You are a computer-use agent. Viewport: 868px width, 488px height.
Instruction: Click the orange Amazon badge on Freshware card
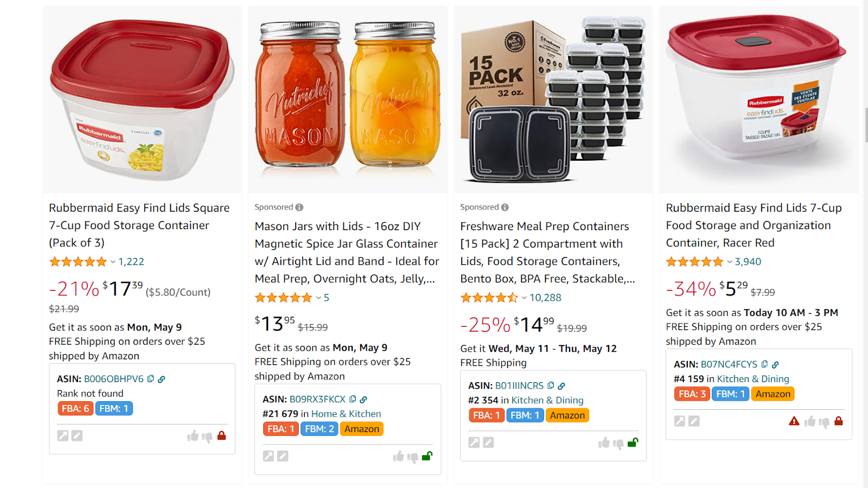pos(567,415)
